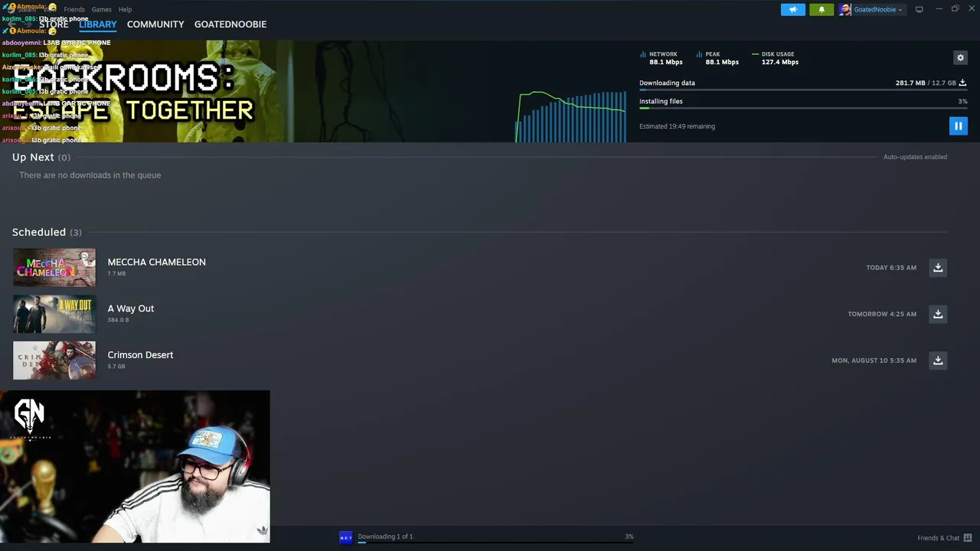980x551 pixels.
Task: Open the green notifications bell
Action: [822, 9]
